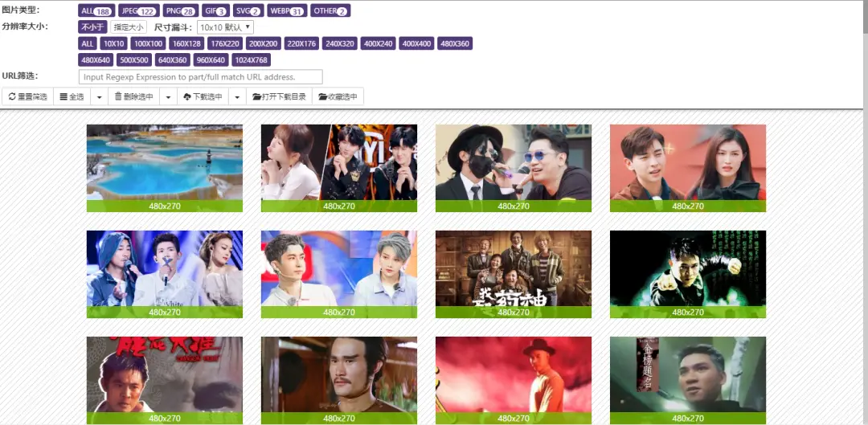Select the three singers with microphones thumbnail

165,274
